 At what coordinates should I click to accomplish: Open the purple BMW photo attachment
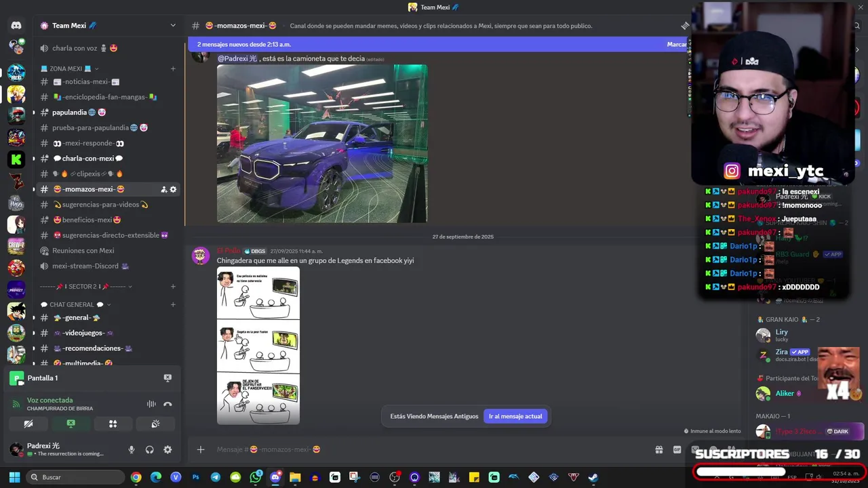point(322,144)
